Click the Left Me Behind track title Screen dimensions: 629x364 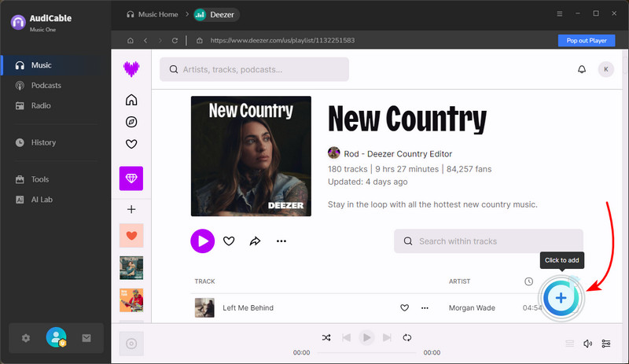248,308
